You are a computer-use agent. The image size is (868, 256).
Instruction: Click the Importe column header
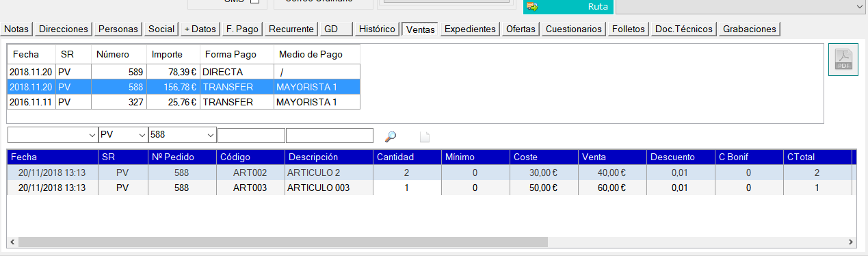tap(173, 54)
